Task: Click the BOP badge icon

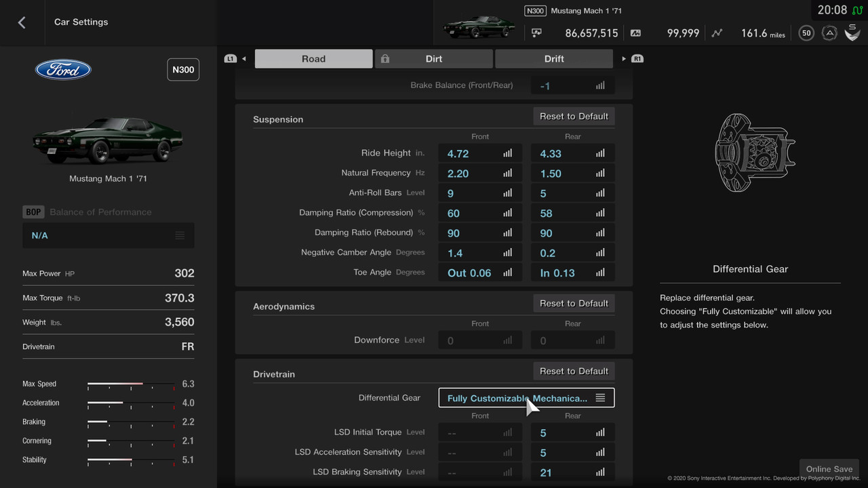Action: 33,212
